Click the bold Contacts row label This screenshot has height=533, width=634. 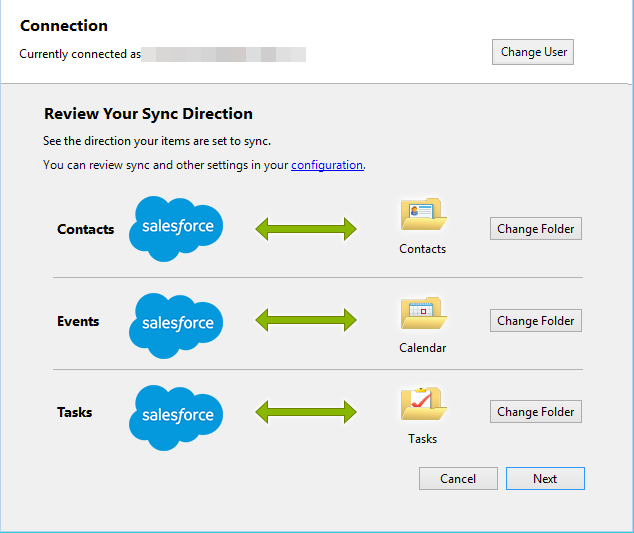86,229
